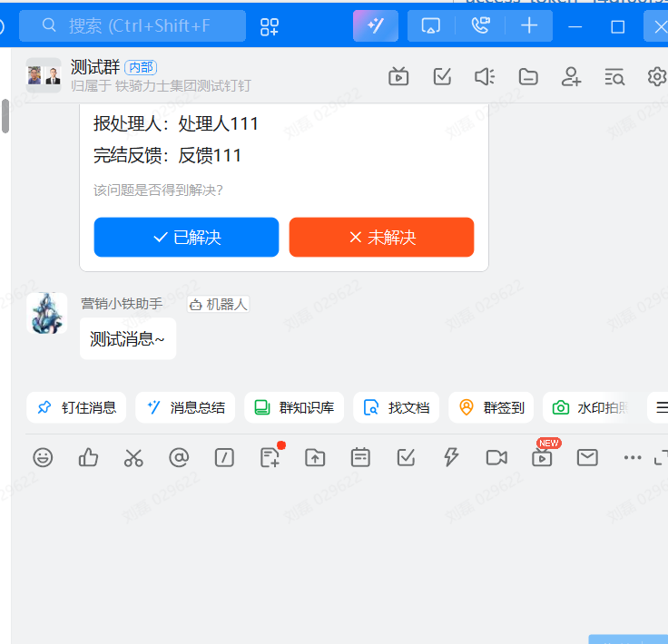Open group settings gear icon
668x644 pixels.
pos(657,77)
